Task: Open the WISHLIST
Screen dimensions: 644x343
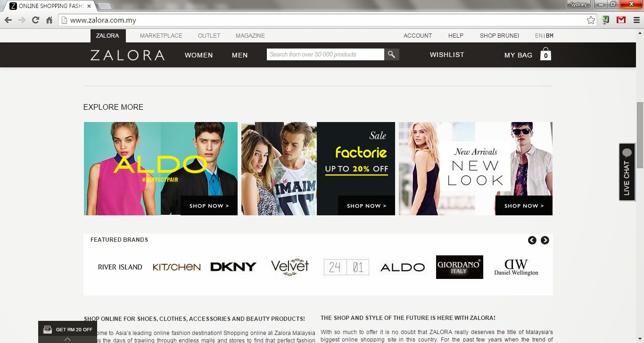Action: pyautogui.click(x=447, y=55)
